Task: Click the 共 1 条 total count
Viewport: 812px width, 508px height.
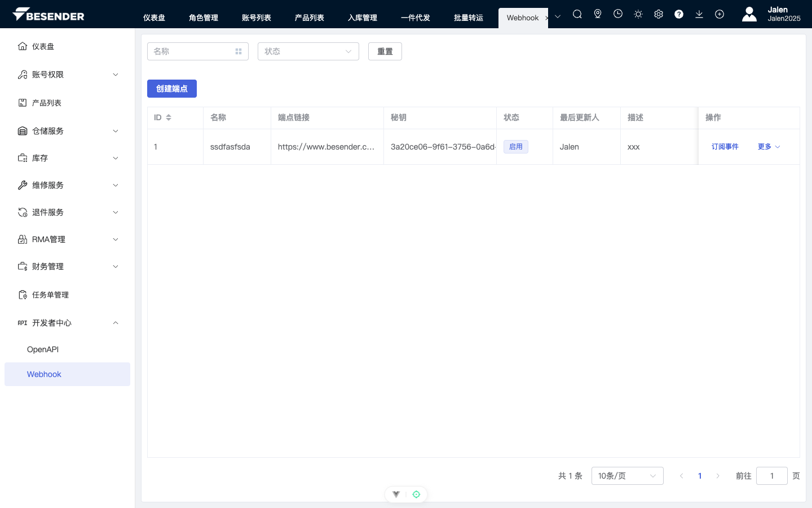Action: [x=570, y=476]
